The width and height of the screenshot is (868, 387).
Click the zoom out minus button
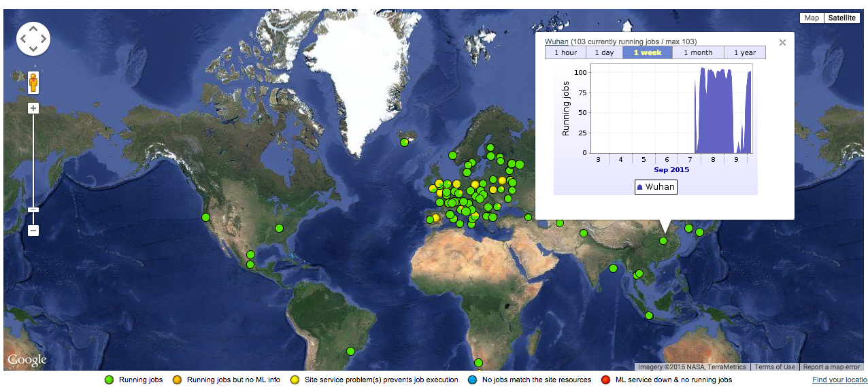point(33,231)
